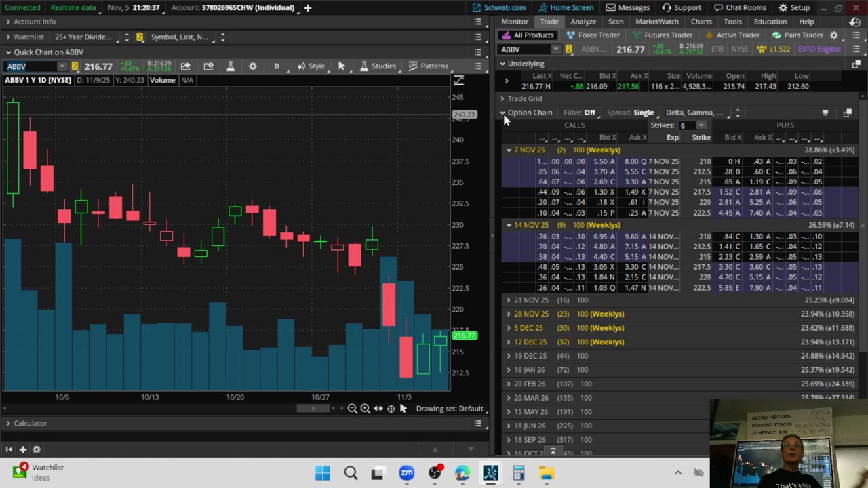Expand the Trade Grid section
Screen dimensions: 868x488
502,98
